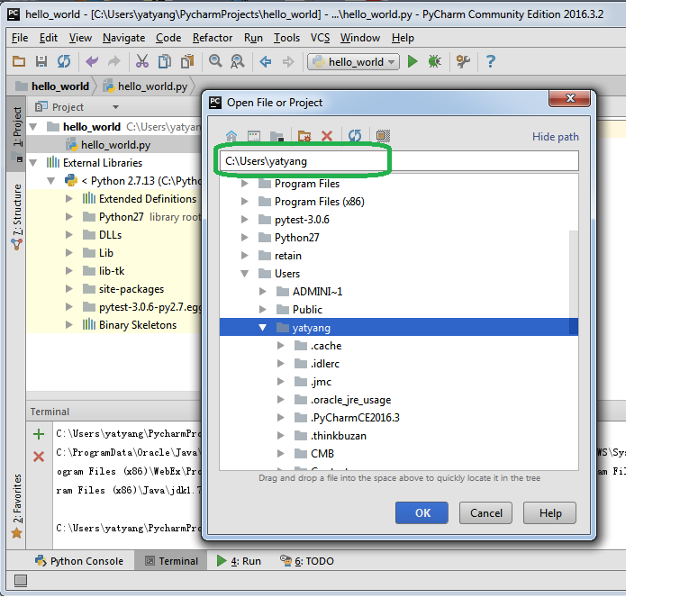Expand site-packages in Project panel
Screen dimensions: 680x616
tap(69, 289)
